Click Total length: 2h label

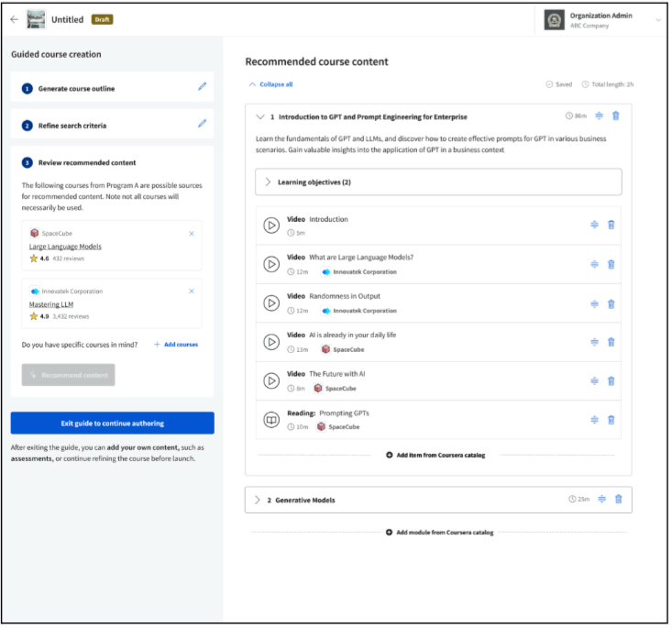[x=608, y=84]
